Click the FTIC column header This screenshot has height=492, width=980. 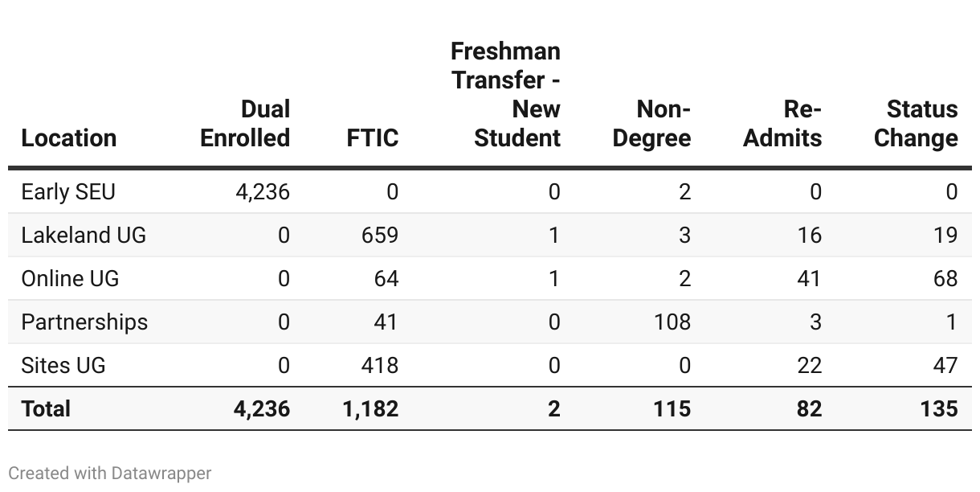[372, 138]
